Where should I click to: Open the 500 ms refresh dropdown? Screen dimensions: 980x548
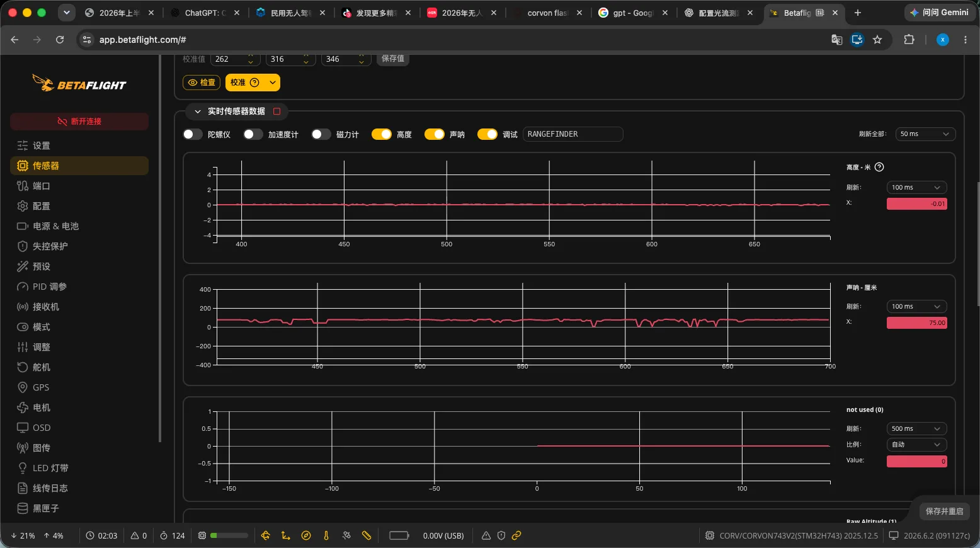[916, 429]
